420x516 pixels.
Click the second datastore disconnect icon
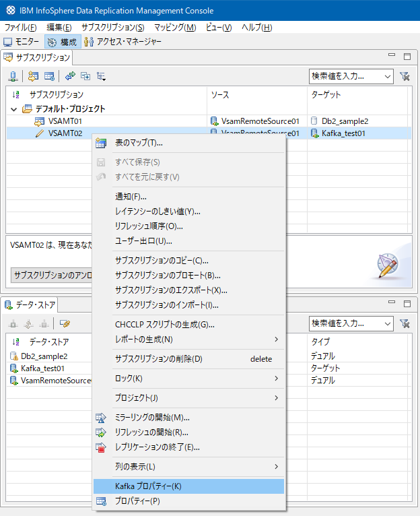[x=29, y=324]
